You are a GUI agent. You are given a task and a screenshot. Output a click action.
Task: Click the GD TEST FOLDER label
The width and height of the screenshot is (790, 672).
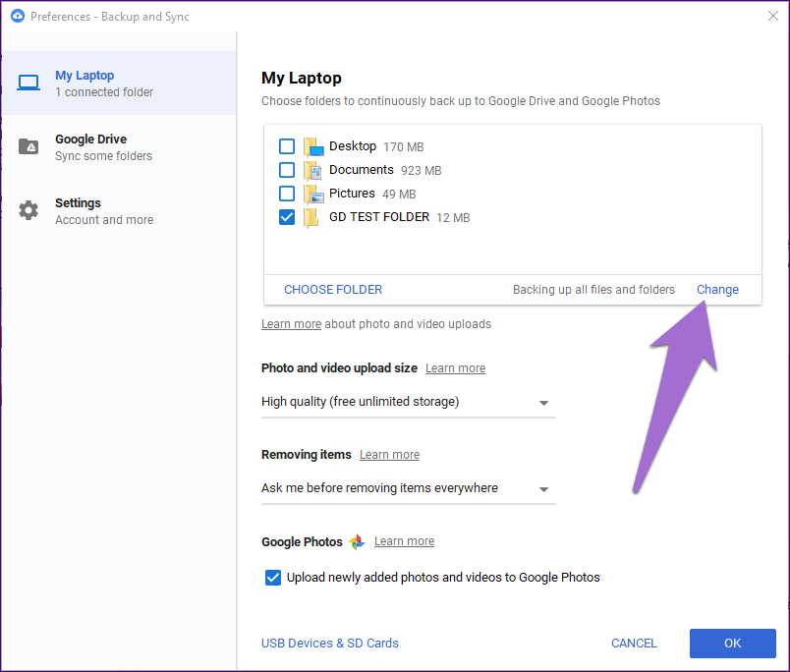tap(379, 217)
